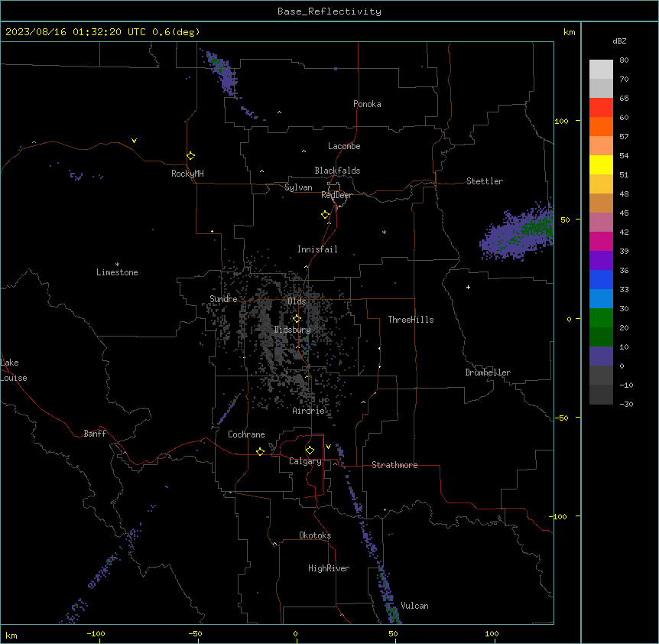The width and height of the screenshot is (659, 644).
Task: Select the Stettler label
Action: pos(485,181)
